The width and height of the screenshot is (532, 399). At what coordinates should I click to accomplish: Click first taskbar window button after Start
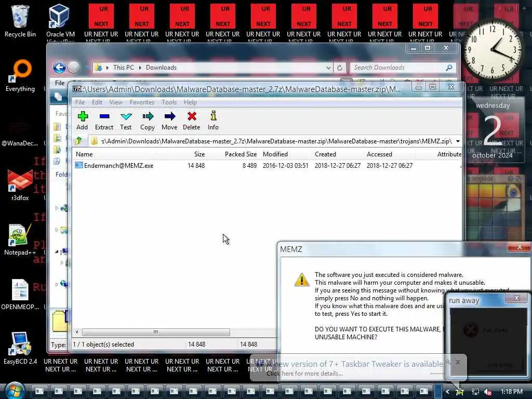39,391
